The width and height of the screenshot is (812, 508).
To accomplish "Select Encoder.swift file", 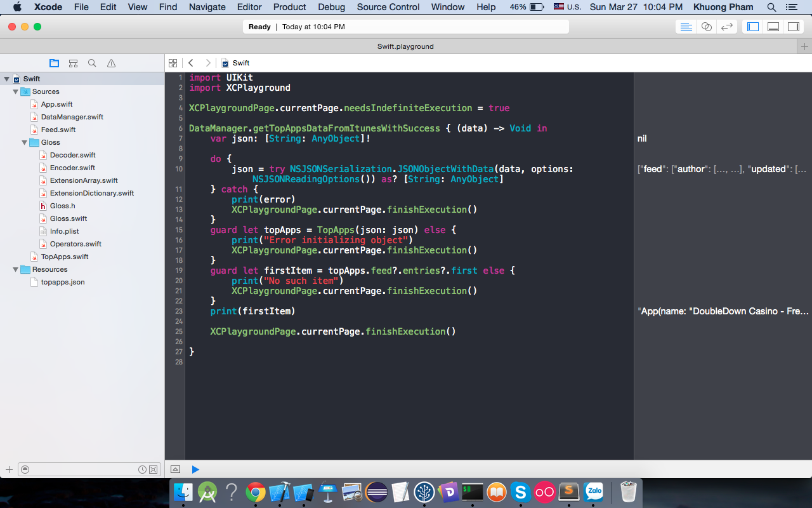I will point(72,168).
